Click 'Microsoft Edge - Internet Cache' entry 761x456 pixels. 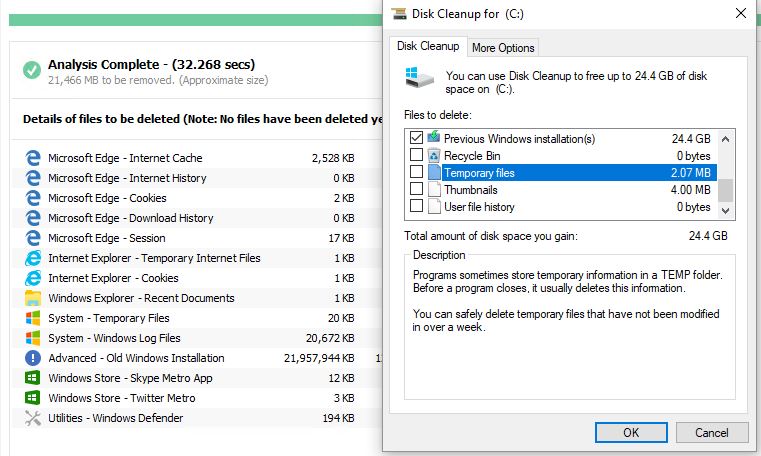125,158
